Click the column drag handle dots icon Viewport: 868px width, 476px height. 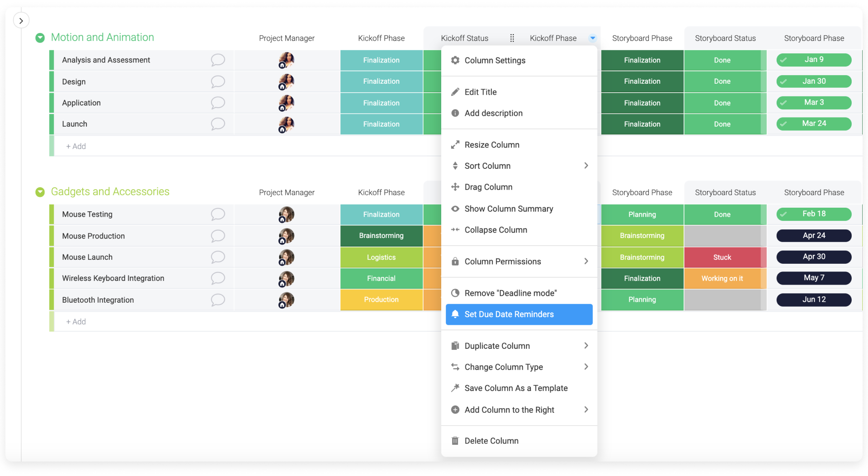tap(512, 38)
